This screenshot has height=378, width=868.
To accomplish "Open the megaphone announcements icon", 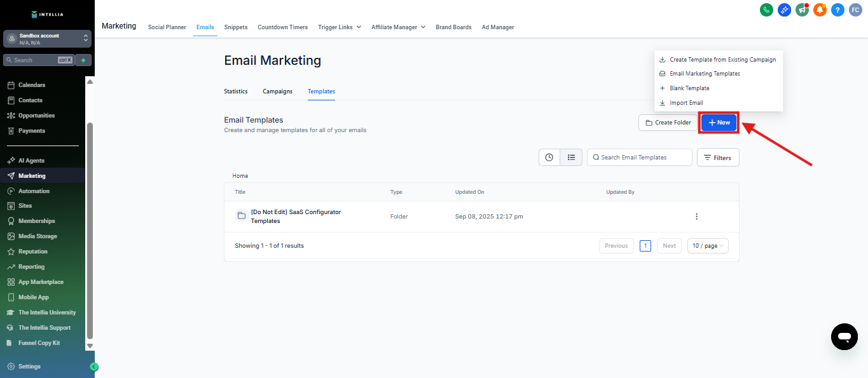I will [802, 10].
